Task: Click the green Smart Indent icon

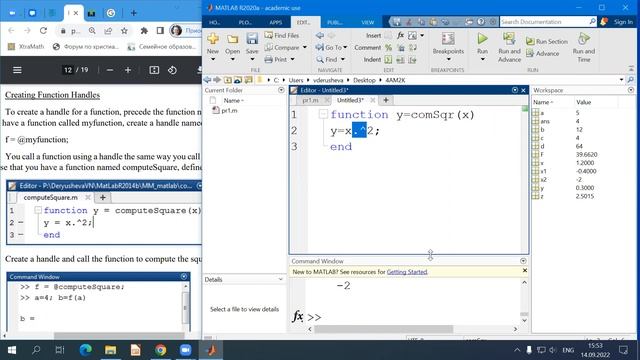Action: coord(388,60)
